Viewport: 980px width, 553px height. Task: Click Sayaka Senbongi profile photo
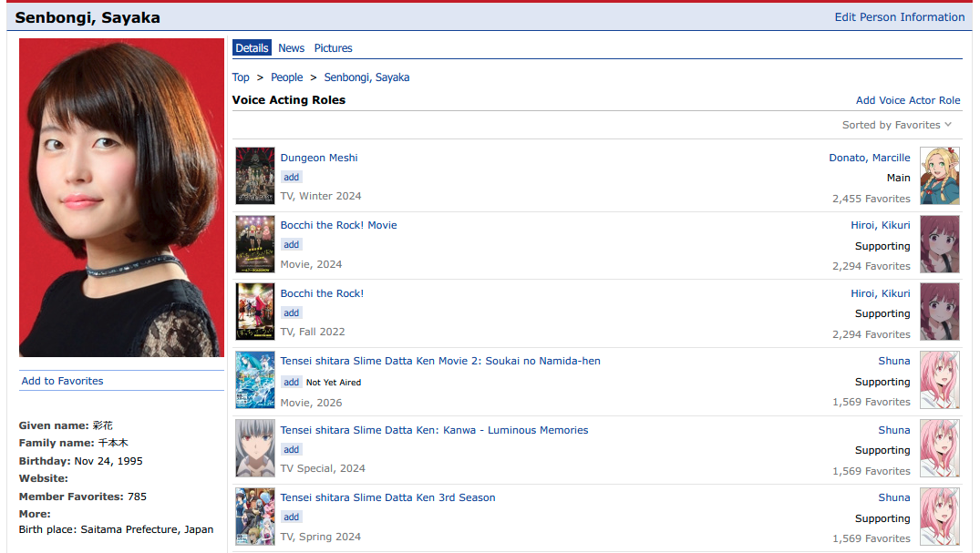tap(121, 198)
